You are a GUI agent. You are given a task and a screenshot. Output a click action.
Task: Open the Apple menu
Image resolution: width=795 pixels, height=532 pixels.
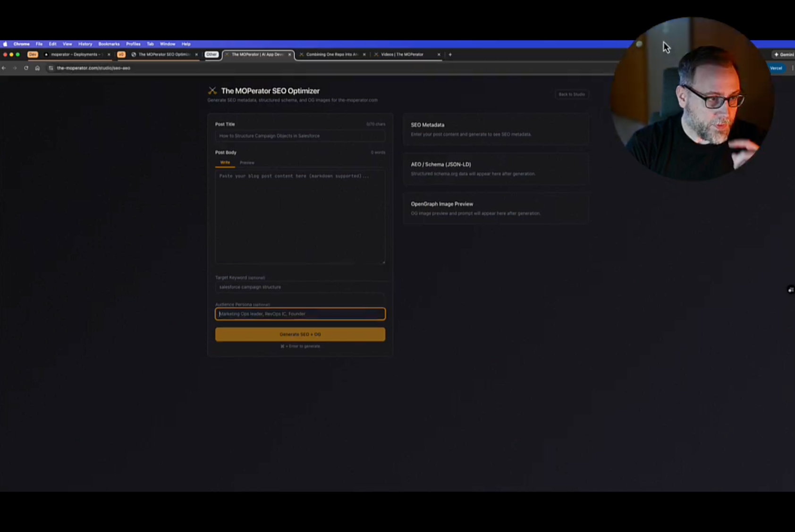[x=5, y=44]
